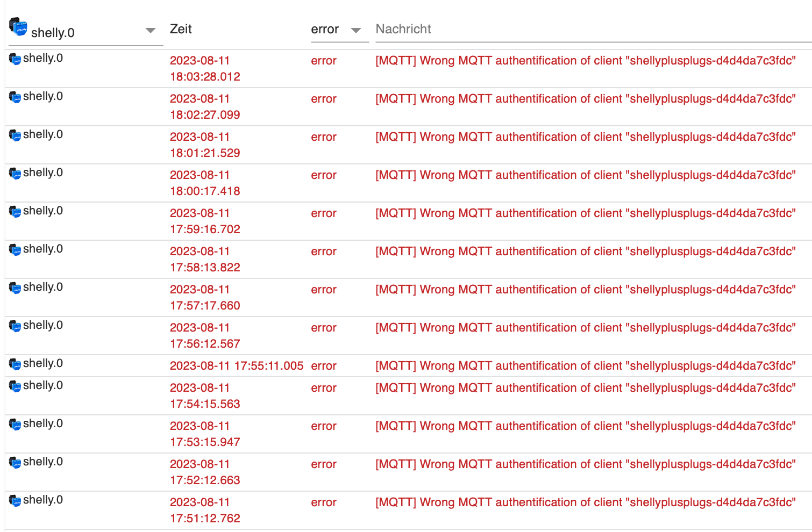This screenshot has width=812, height=532.
Task: Click Shelly icon in the 17:58:13.822 row
Action: coord(15,249)
